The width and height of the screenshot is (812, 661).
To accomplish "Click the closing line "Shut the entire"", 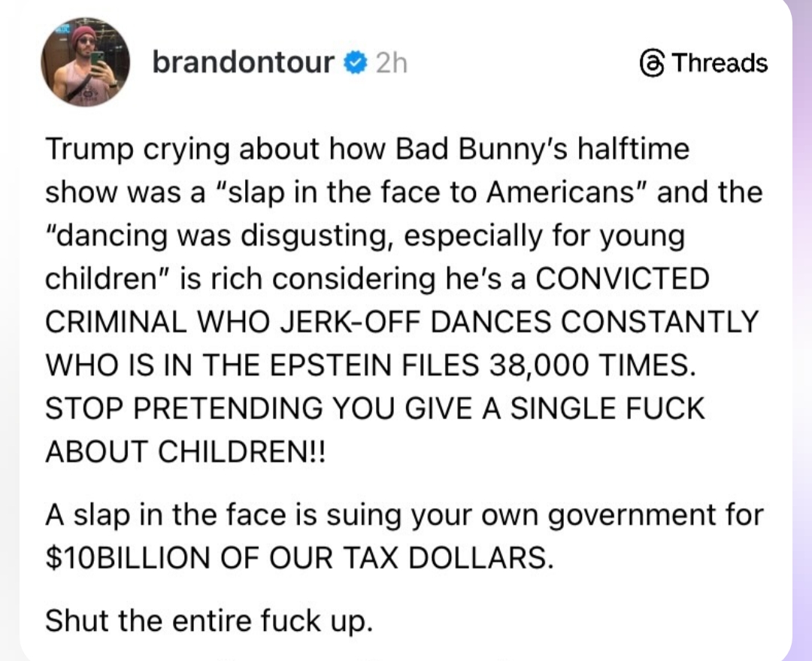I will coord(209,621).
